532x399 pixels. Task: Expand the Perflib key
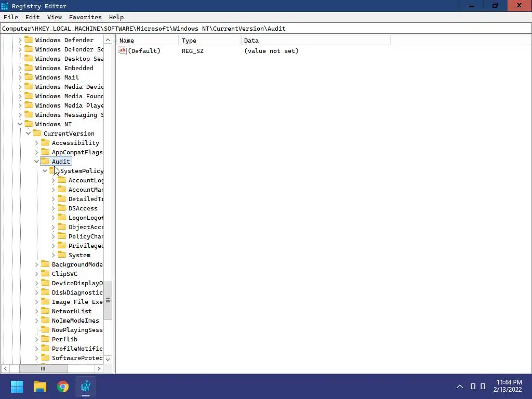coord(37,339)
